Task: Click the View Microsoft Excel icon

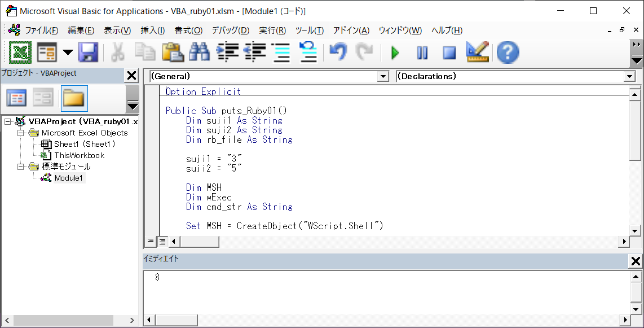Action: (x=20, y=53)
